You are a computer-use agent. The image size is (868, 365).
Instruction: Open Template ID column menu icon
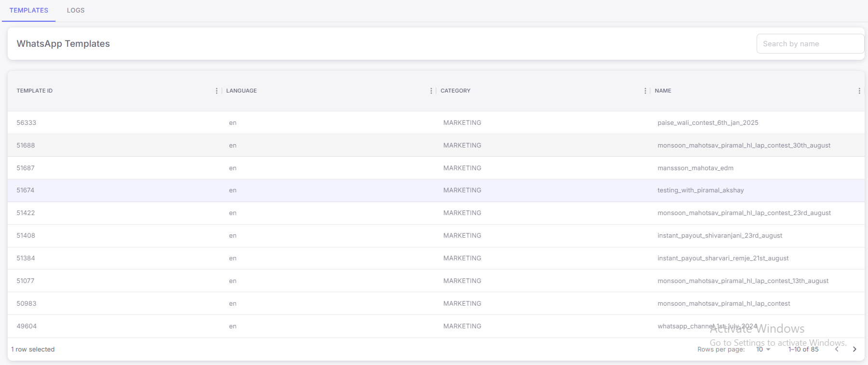tap(217, 91)
